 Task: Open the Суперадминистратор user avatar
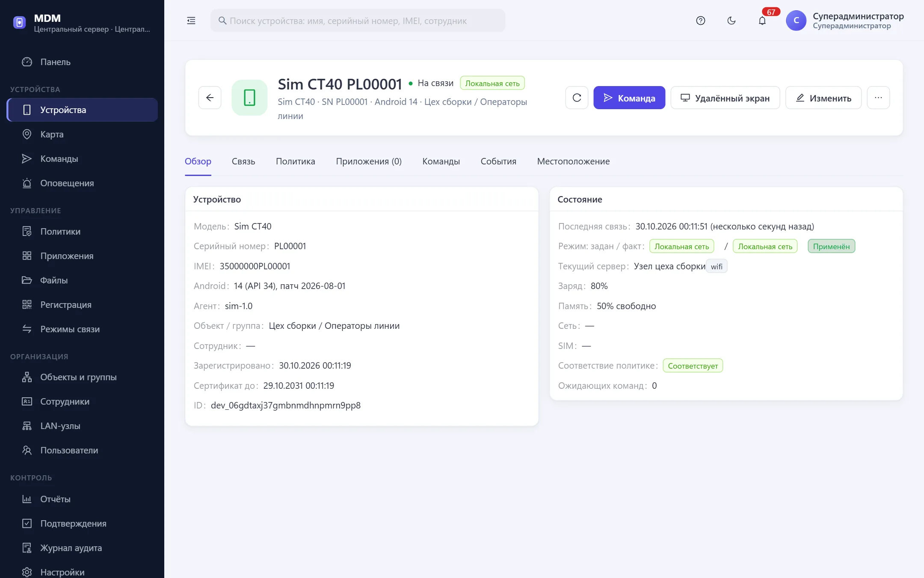796,21
